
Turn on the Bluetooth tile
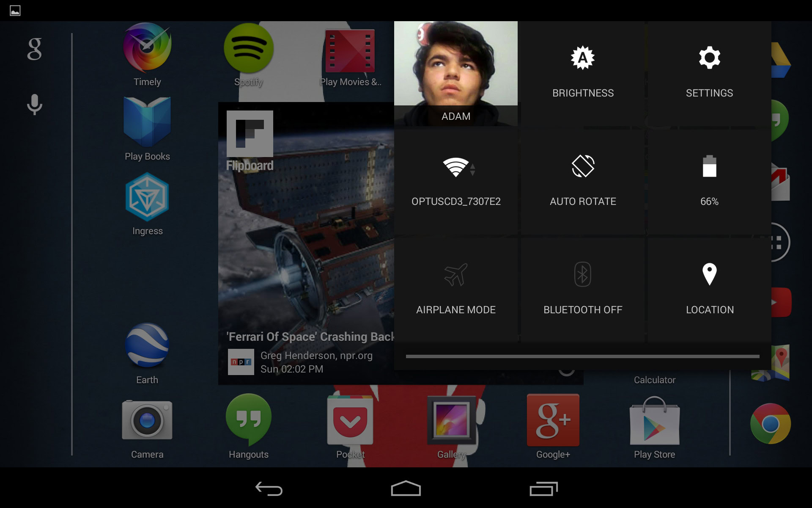[583, 289]
